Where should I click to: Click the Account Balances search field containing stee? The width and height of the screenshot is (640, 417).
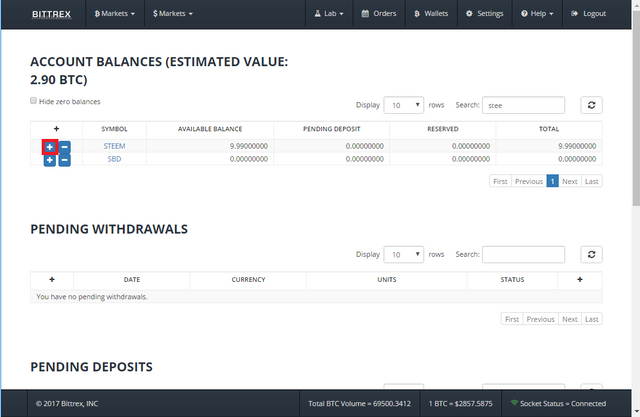click(523, 105)
